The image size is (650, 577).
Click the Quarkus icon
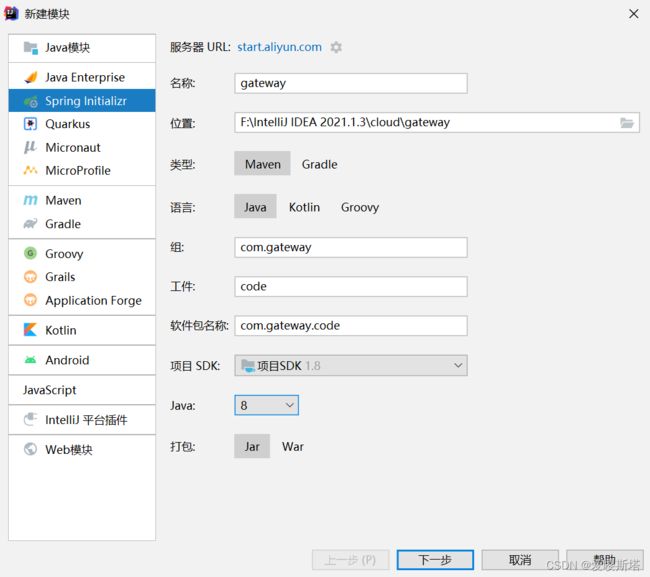[30, 124]
